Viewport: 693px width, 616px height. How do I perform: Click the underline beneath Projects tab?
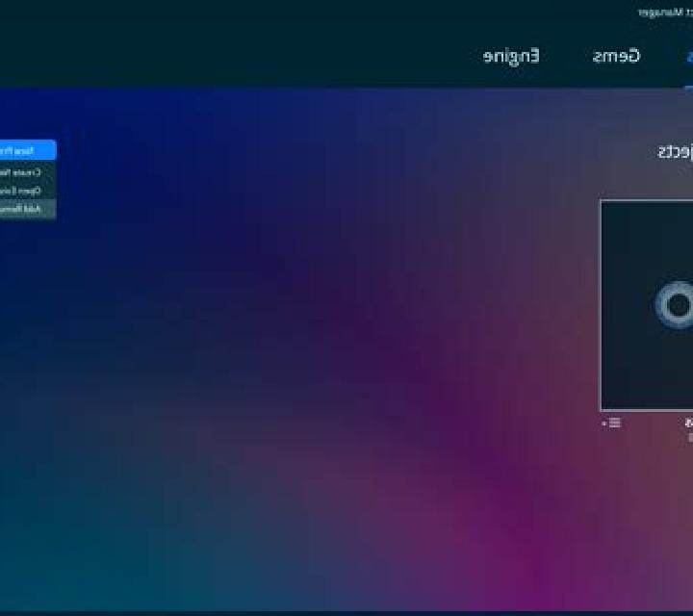pos(689,88)
